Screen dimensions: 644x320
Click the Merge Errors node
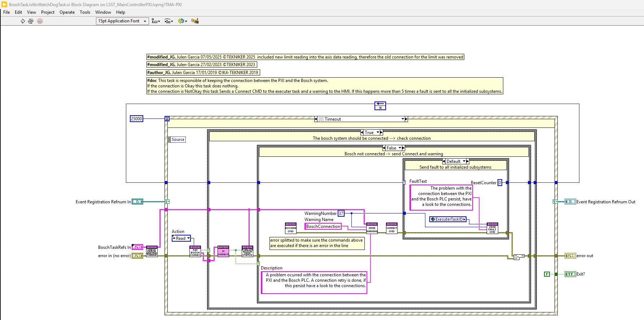(519, 257)
